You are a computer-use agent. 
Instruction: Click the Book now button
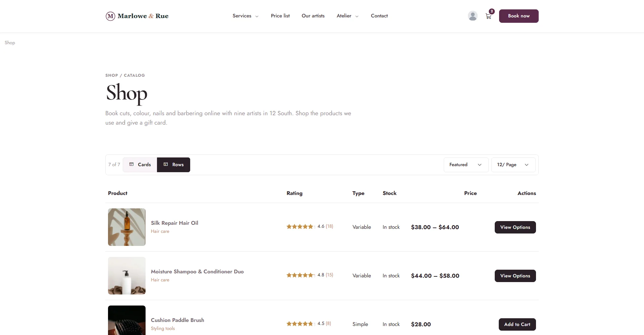coord(519,16)
